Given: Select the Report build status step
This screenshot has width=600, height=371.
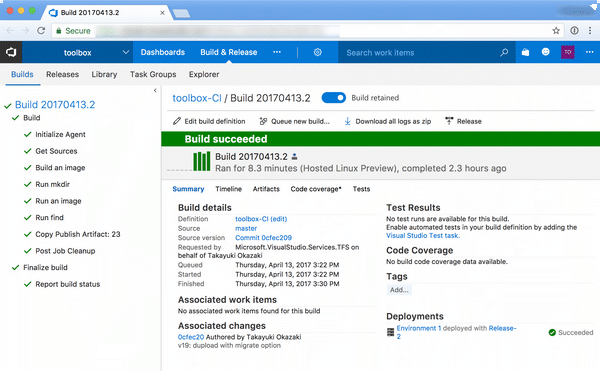Looking at the screenshot, I should coord(68,284).
